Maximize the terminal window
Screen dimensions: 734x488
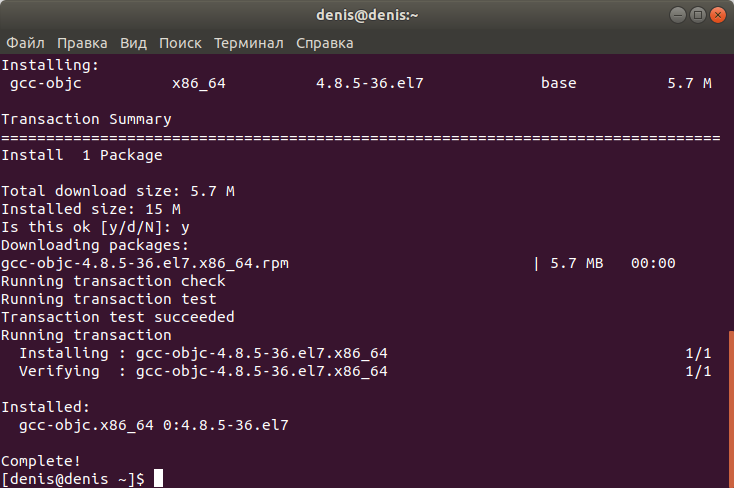697,15
